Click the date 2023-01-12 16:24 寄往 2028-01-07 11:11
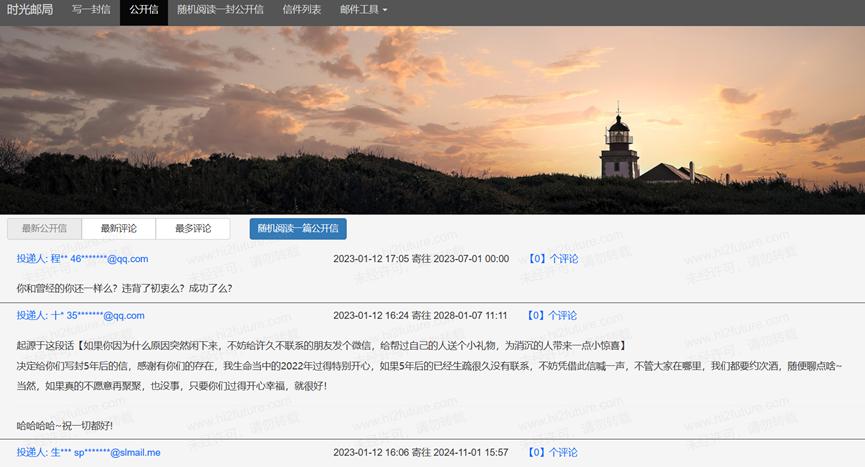 [x=420, y=315]
